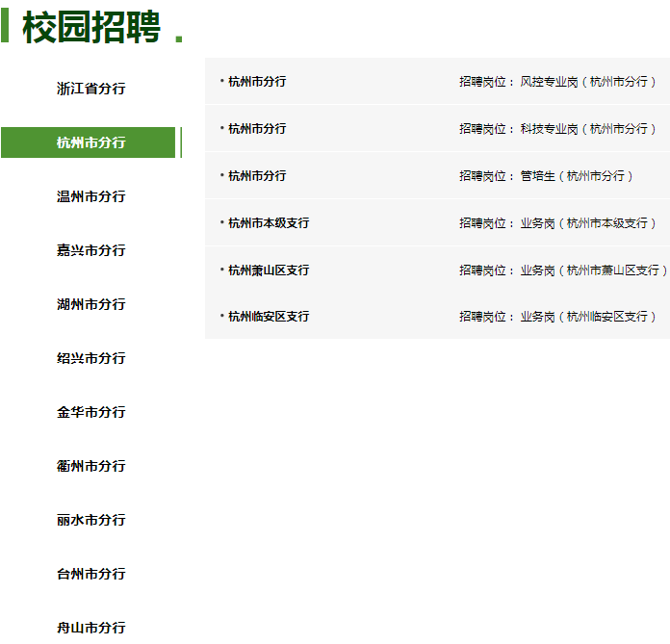The height and width of the screenshot is (644, 670).
Task: Select the highlighted 杭州市分行 sidebar tab
Action: [90, 142]
